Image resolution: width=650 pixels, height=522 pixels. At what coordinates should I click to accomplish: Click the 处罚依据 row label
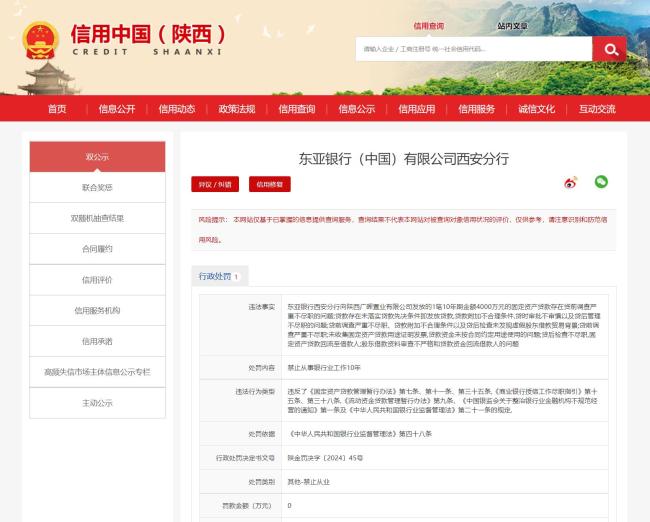tap(262, 434)
